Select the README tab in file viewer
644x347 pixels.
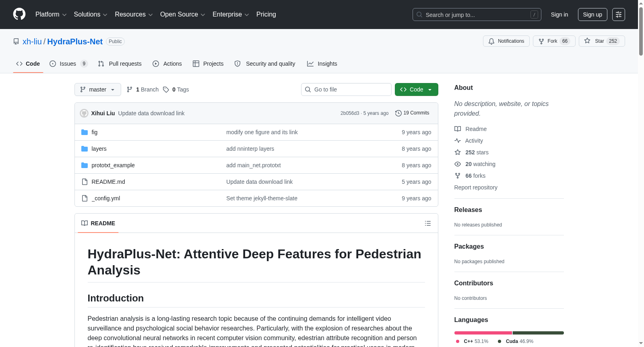pos(98,223)
